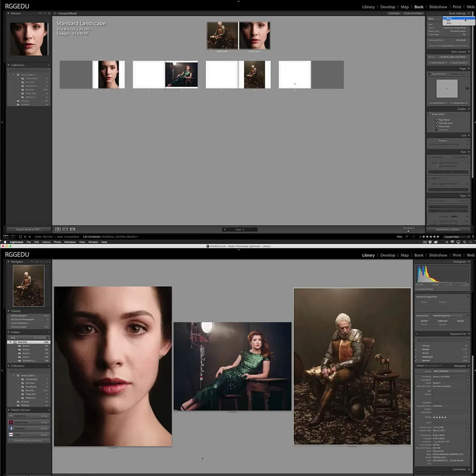Open the Metadata menu
The image size is (476, 476).
point(70,242)
